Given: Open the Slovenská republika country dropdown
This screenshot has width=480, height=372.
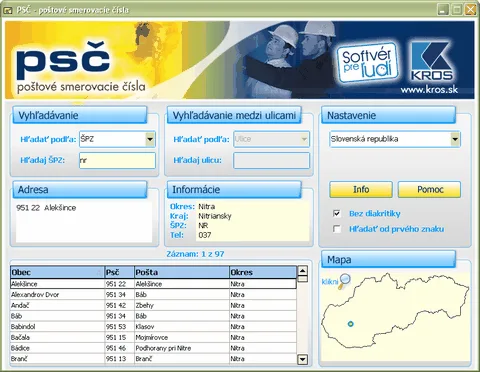Looking at the screenshot, I should [455, 139].
